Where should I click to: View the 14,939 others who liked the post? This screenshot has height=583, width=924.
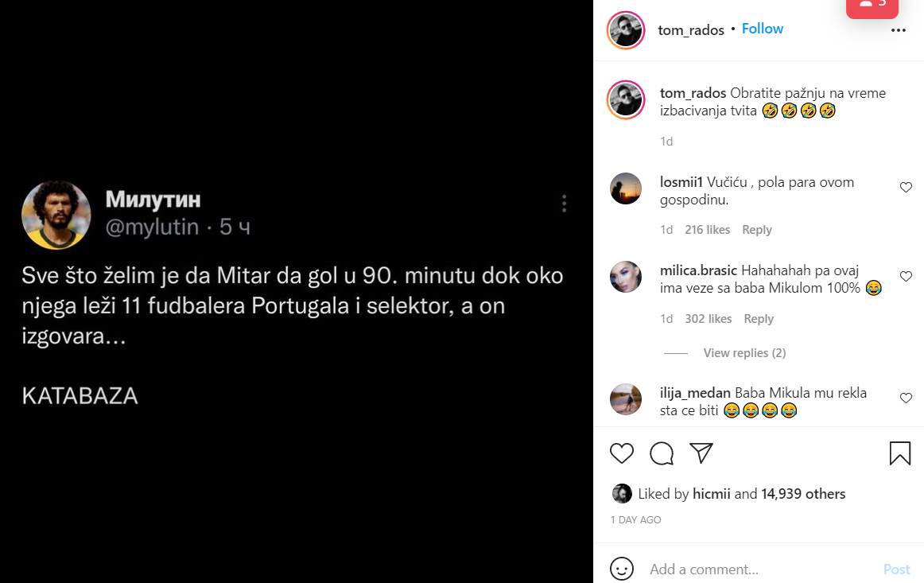pyautogui.click(x=803, y=494)
